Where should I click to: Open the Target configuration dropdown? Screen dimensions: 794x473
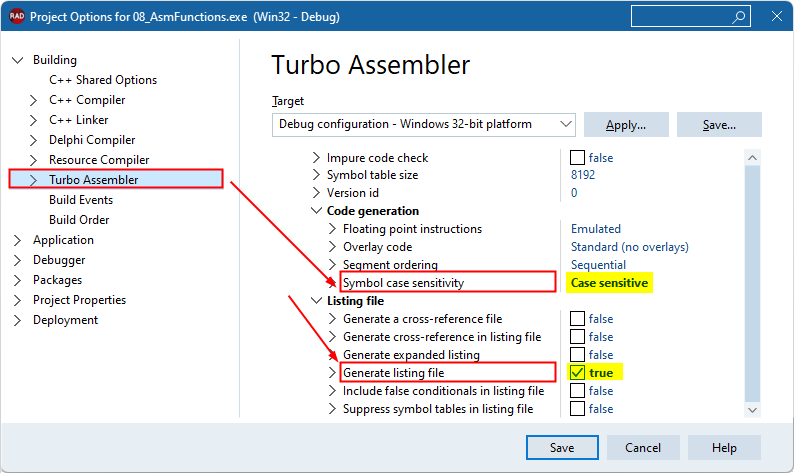[566, 124]
